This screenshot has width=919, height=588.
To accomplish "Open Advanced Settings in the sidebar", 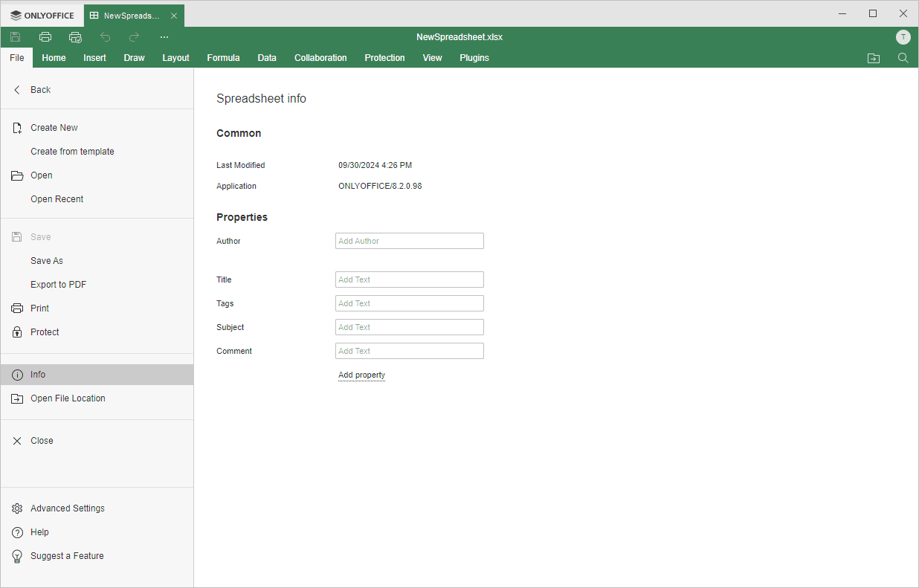I will pos(67,508).
